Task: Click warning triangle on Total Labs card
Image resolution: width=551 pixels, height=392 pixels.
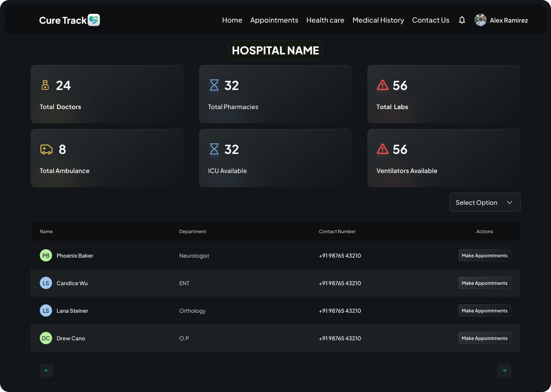Action: (383, 85)
